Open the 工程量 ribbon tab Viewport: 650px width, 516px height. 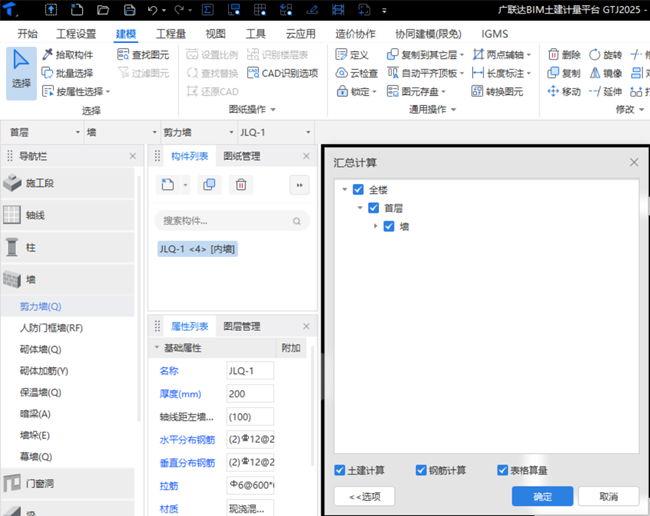click(x=170, y=33)
